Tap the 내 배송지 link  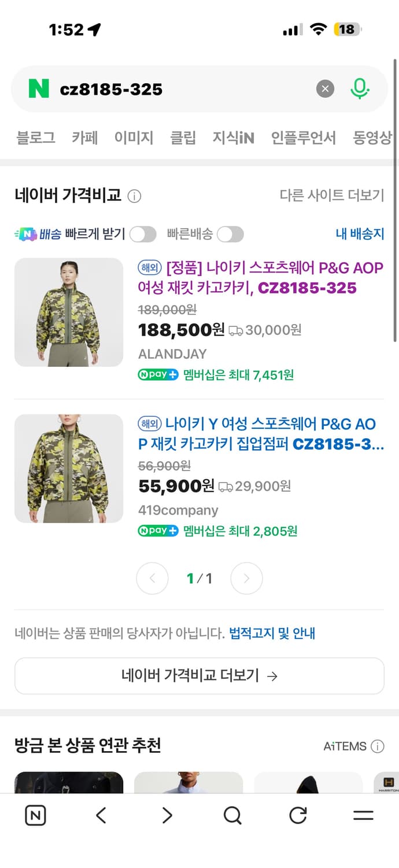coord(360,234)
